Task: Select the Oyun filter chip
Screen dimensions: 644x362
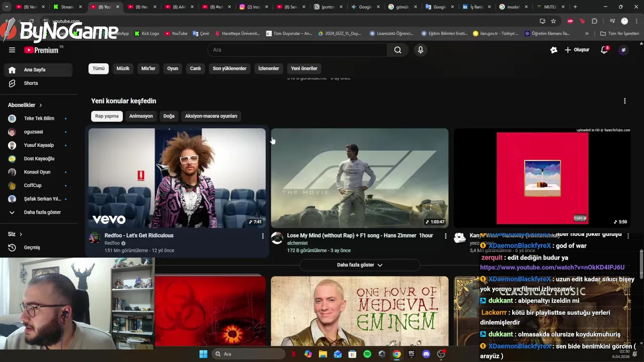Action: click(173, 68)
